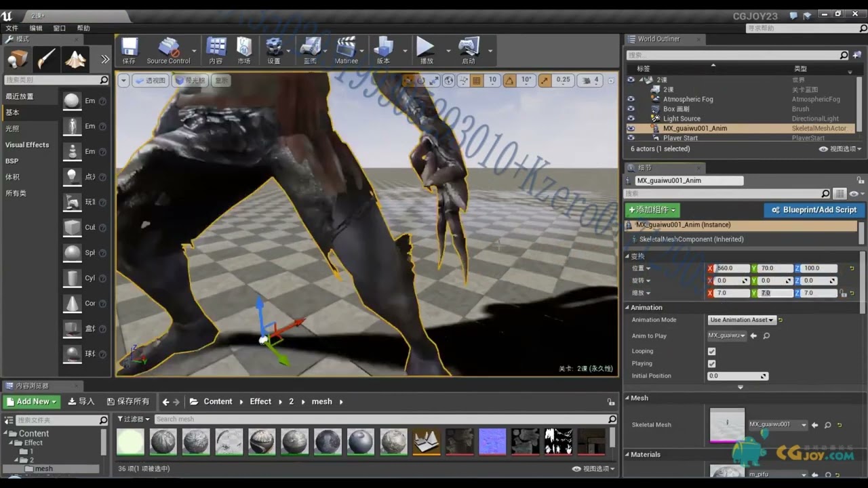Open the File menu
The image size is (868, 488).
pos(12,28)
